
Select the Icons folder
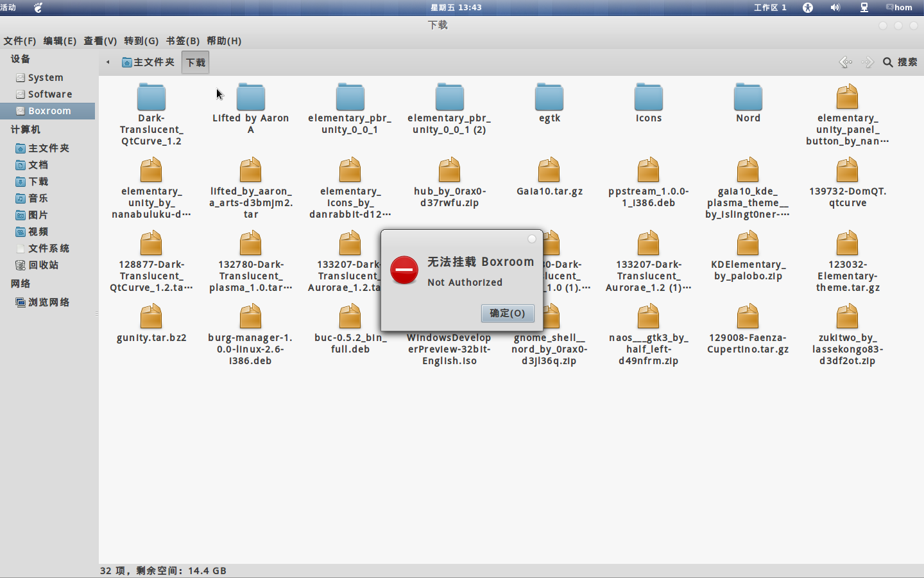pyautogui.click(x=648, y=98)
